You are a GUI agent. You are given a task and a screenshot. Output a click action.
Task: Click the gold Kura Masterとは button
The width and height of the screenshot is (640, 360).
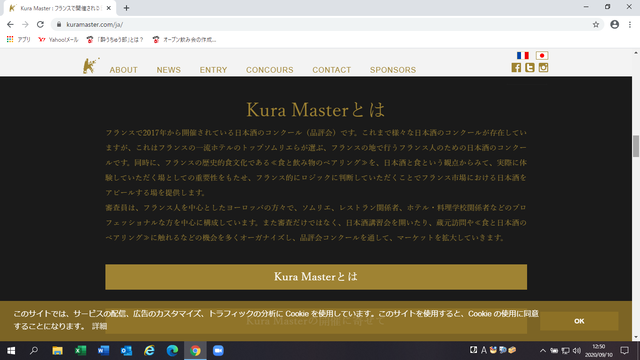coord(316,277)
